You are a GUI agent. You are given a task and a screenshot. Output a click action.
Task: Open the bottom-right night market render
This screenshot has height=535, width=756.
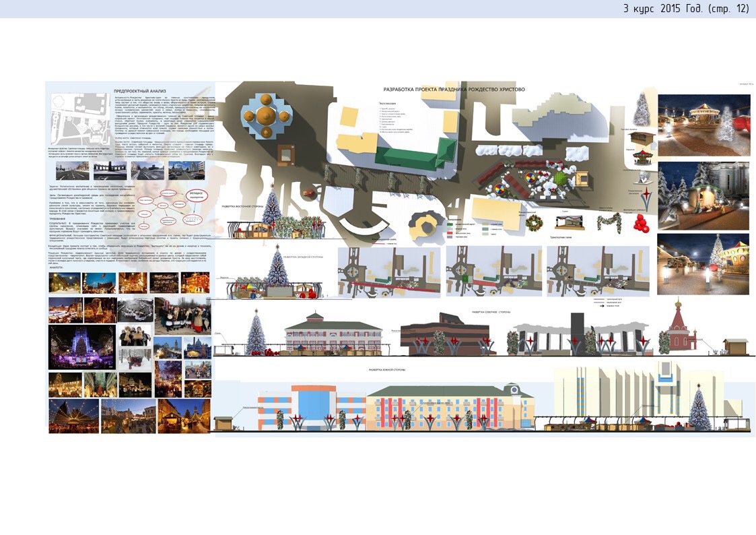703,264
